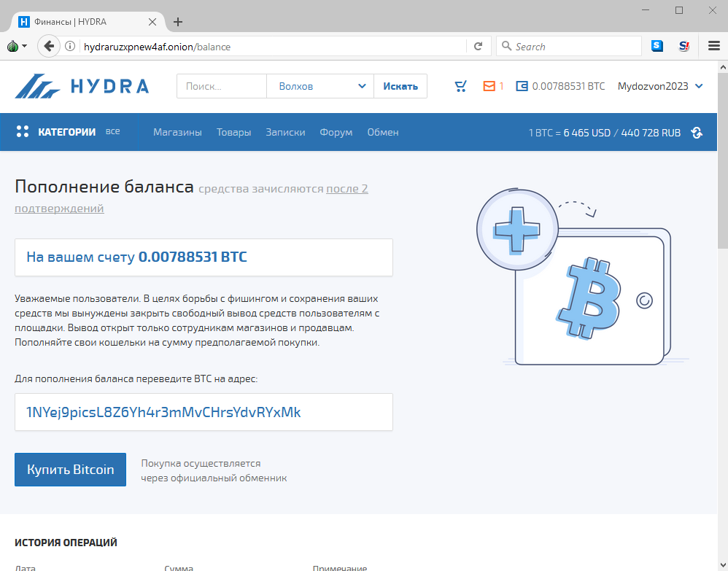Open the Магазины menu item
The image size is (728, 571).
click(x=177, y=132)
